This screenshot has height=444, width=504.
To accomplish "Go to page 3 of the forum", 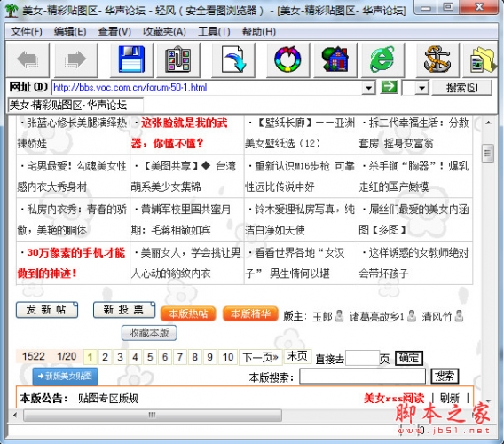I will point(120,357).
